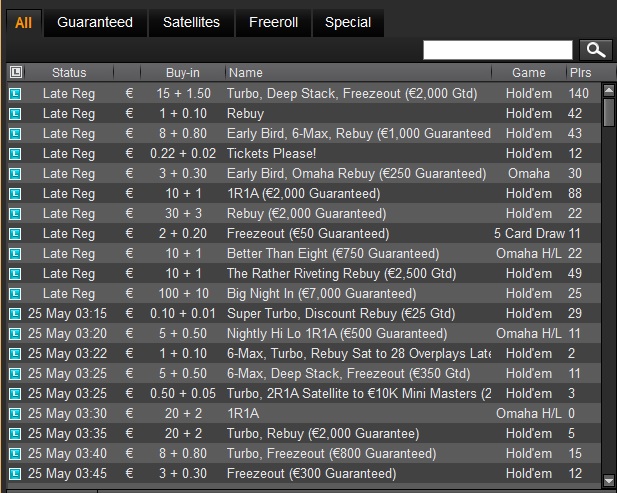Viewport: 617px width, 493px height.
Task: Select 'Better Than Eight (€750 Guaranteed)'
Action: (333, 253)
